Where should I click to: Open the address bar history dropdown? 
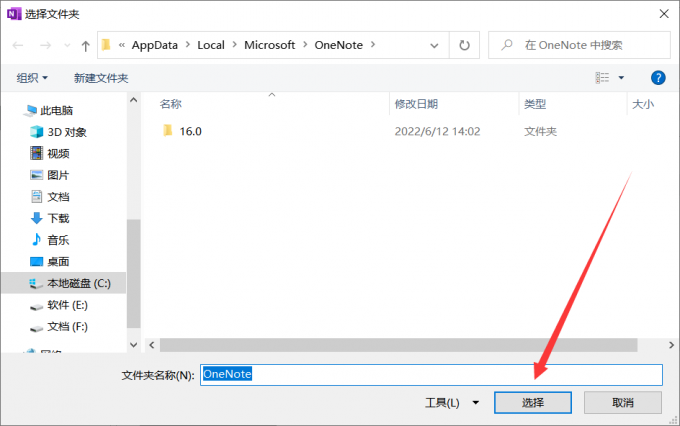(434, 46)
